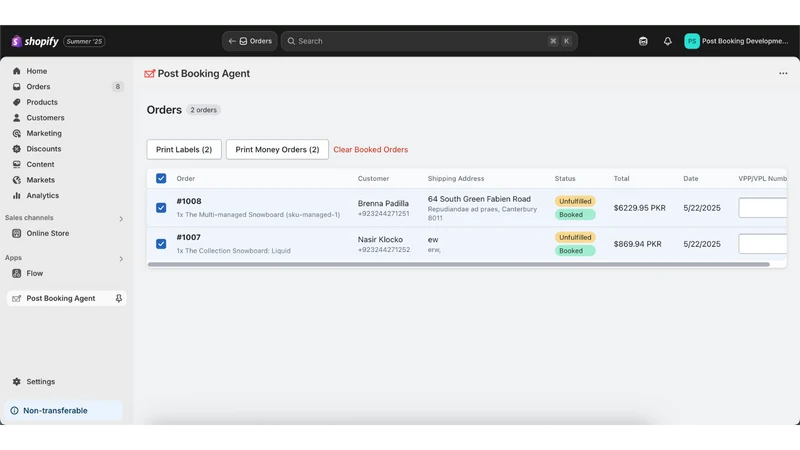Click customer name Brenna Padilla
Image resolution: width=800 pixels, height=450 pixels.
click(x=383, y=204)
